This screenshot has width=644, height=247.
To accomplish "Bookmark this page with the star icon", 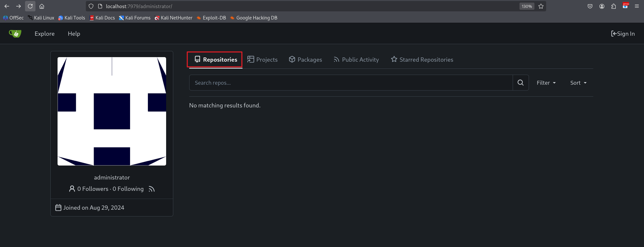I will click(x=541, y=6).
